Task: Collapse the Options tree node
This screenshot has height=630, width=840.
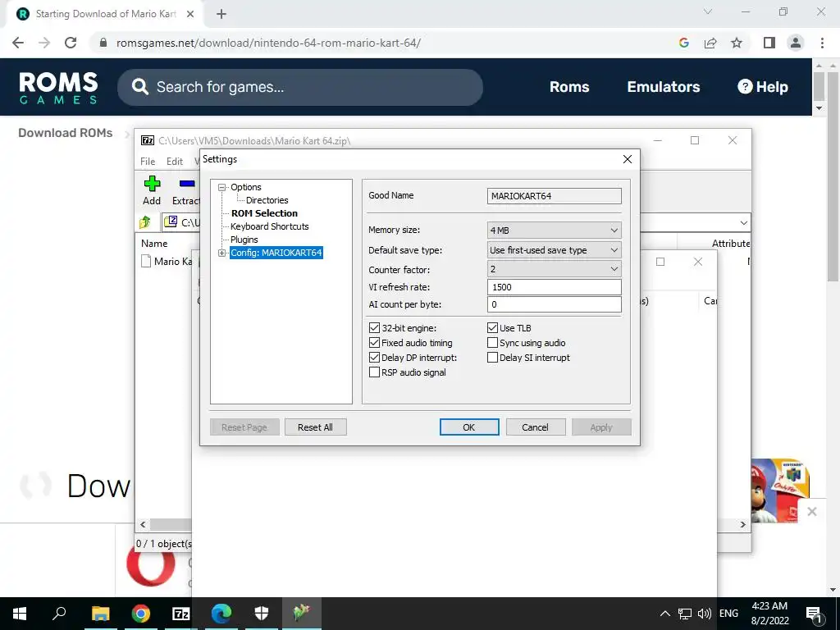Action: click(x=221, y=188)
